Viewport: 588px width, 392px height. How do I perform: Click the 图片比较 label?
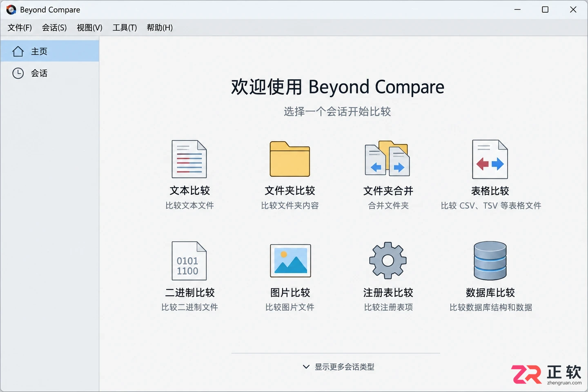(x=290, y=292)
